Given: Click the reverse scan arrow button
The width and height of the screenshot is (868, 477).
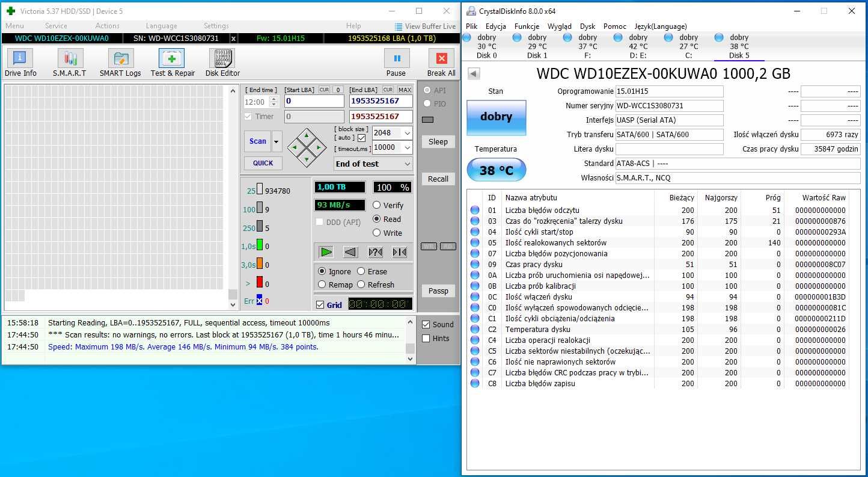Looking at the screenshot, I should pyautogui.click(x=350, y=252).
